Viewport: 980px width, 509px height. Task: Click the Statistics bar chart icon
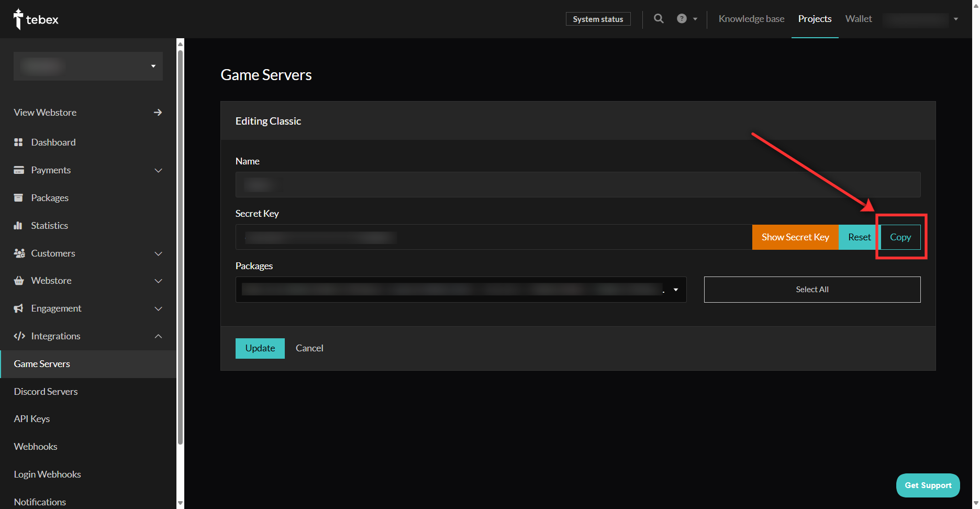[x=19, y=226]
